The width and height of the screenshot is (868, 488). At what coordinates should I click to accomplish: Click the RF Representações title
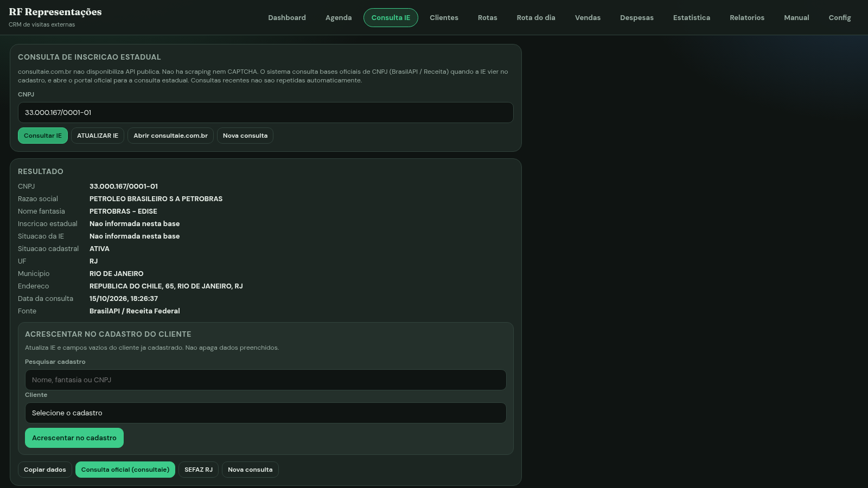coord(55,12)
